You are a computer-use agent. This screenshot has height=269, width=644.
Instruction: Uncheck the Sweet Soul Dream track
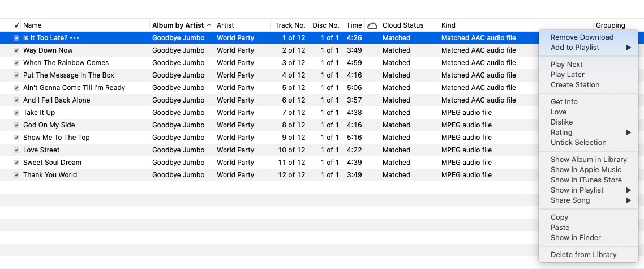pyautogui.click(x=16, y=163)
